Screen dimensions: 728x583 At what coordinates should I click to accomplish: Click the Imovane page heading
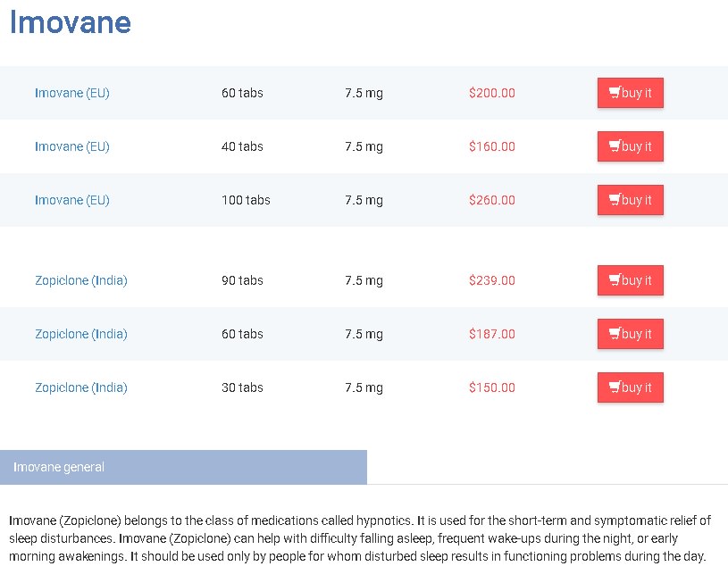(70, 22)
